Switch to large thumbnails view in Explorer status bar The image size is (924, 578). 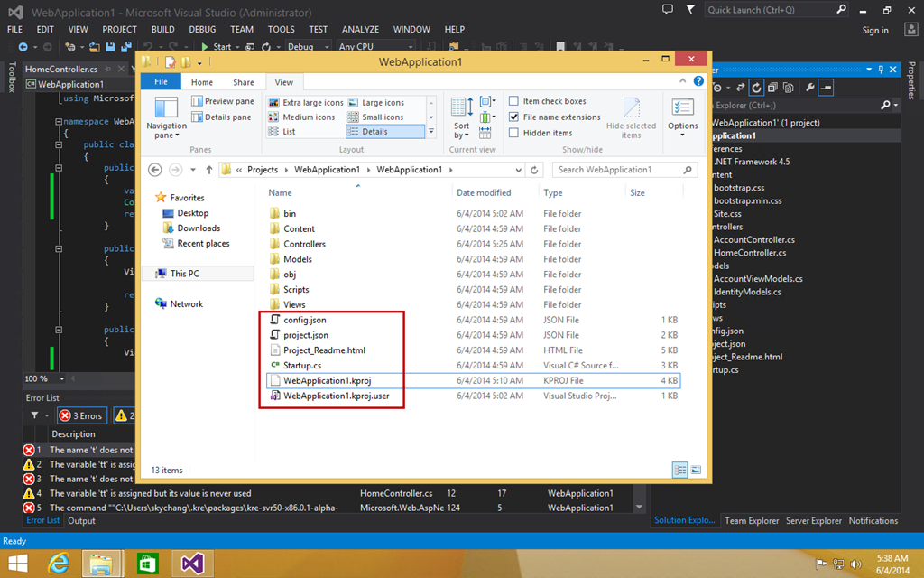coord(696,470)
